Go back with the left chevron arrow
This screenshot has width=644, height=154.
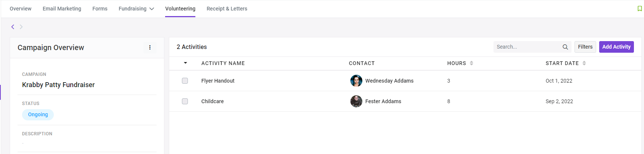pos(13,27)
